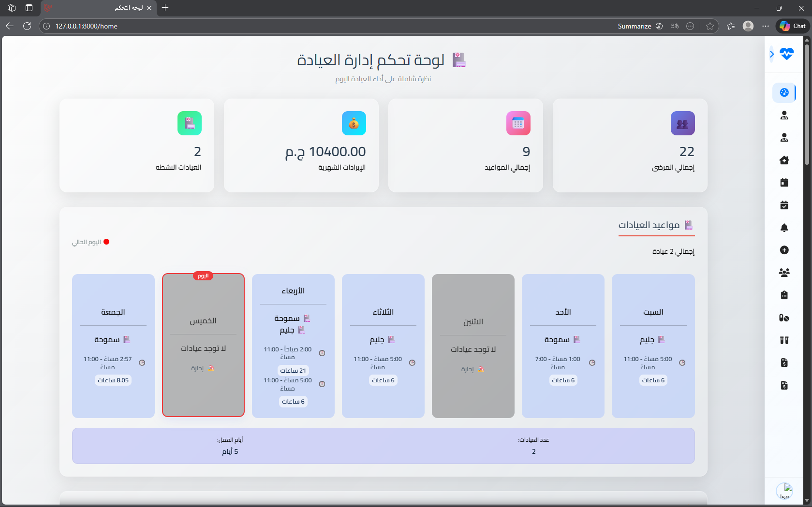The height and width of the screenshot is (507, 812).
Task: Open the users group icon in sidebar
Action: (784, 273)
